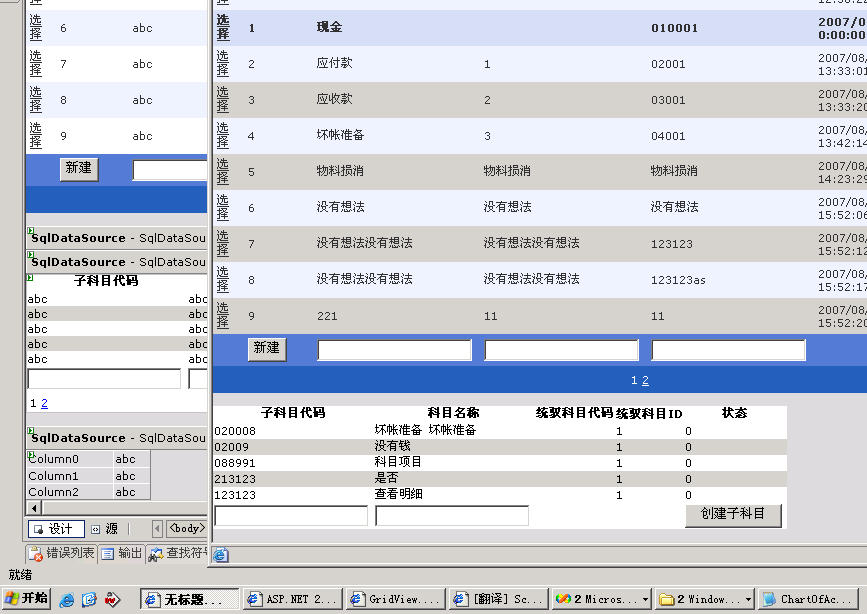Image resolution: width=867 pixels, height=614 pixels.
Task: Select the SqlDataSource control above Column0
Action: pos(117,438)
